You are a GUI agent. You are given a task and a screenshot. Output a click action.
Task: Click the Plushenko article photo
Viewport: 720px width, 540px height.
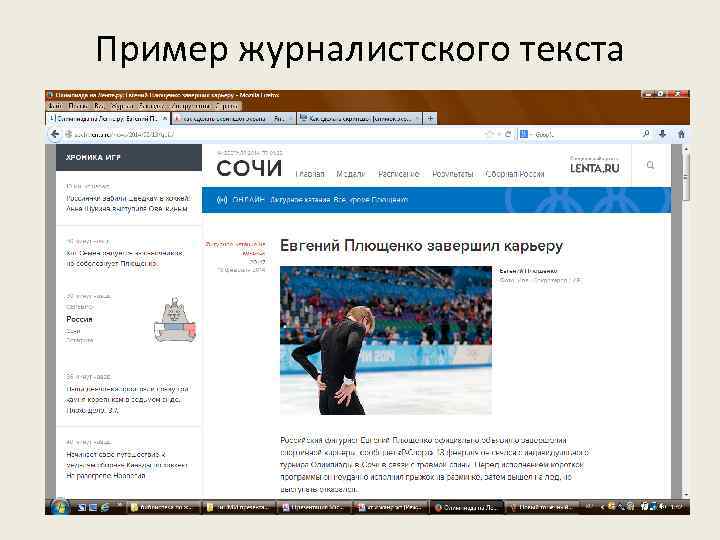click(x=386, y=340)
